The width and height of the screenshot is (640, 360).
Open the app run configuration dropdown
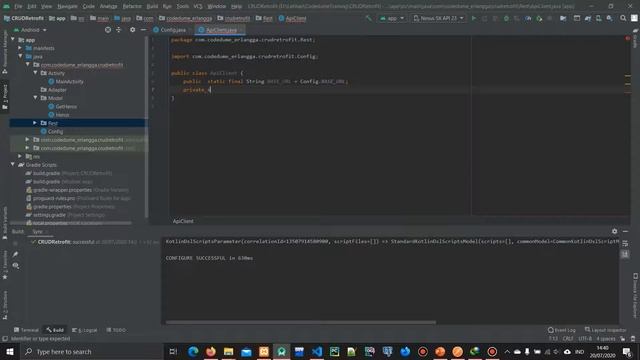pos(392,18)
